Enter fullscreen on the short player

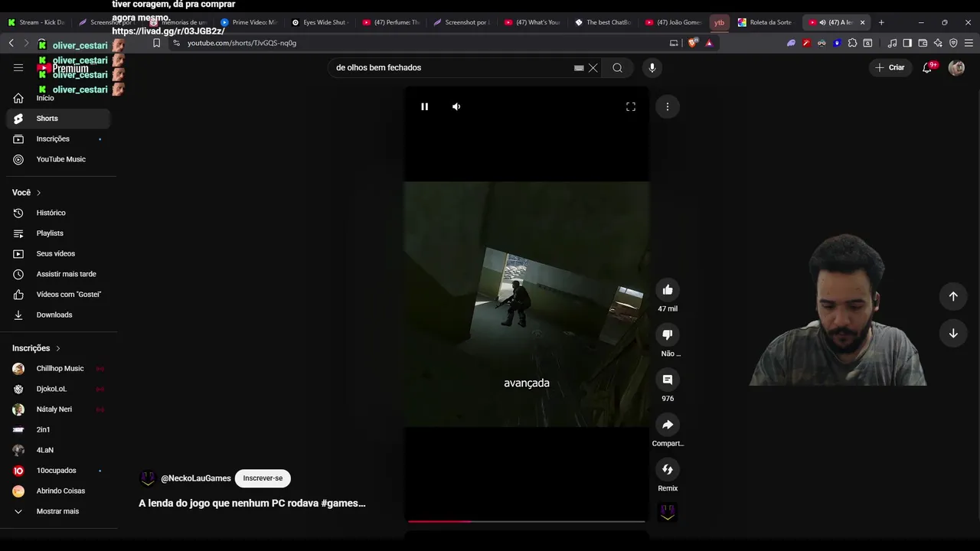pyautogui.click(x=631, y=106)
